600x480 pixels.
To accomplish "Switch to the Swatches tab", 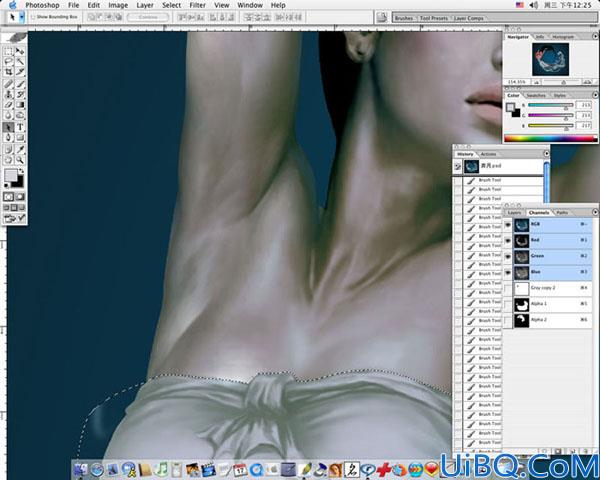I will coord(536,95).
